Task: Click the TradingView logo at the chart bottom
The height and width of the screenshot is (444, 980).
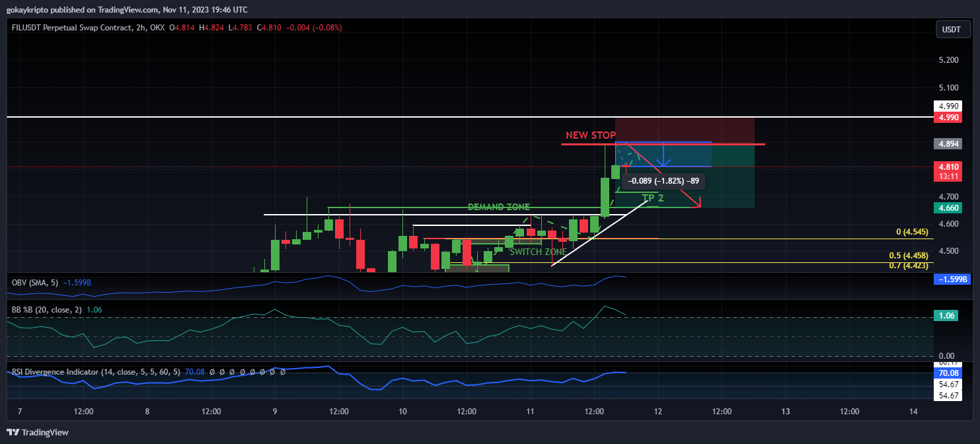Action: click(37, 433)
